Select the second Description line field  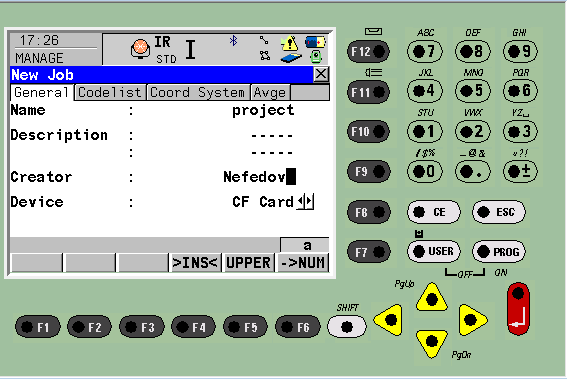click(x=272, y=153)
